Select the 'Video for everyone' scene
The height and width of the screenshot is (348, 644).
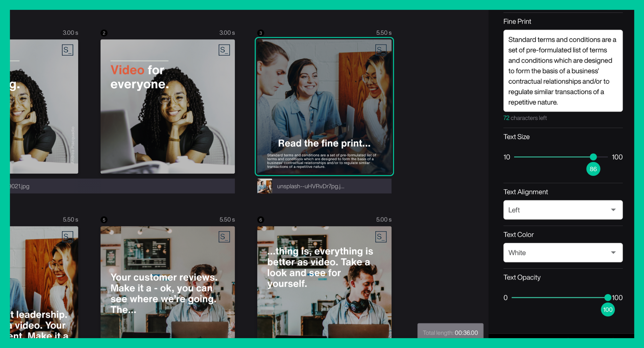point(168,106)
